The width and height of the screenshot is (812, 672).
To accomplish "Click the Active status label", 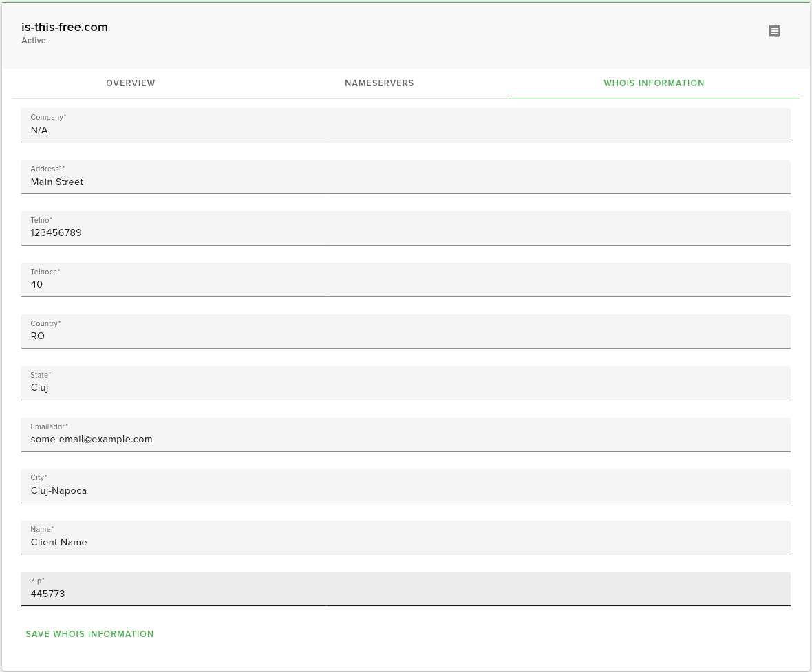I will (x=33, y=41).
